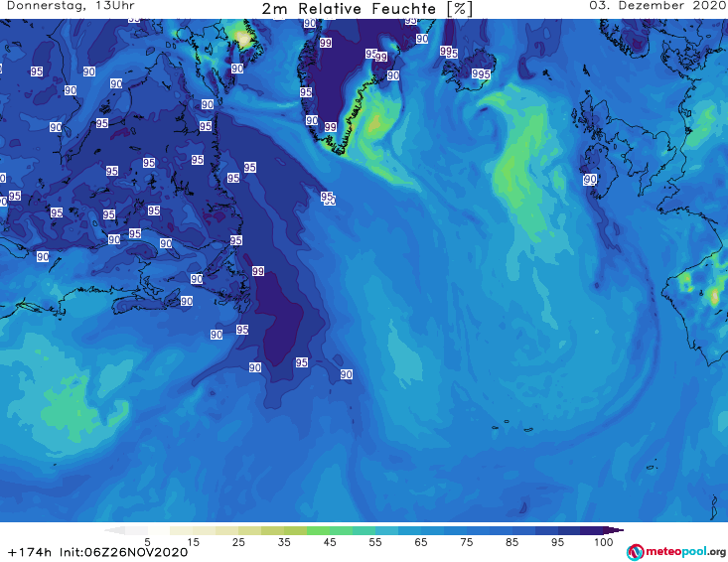Viewport: 728px width, 562px height.
Task: Click the color scale label '15'
Action: tap(193, 542)
